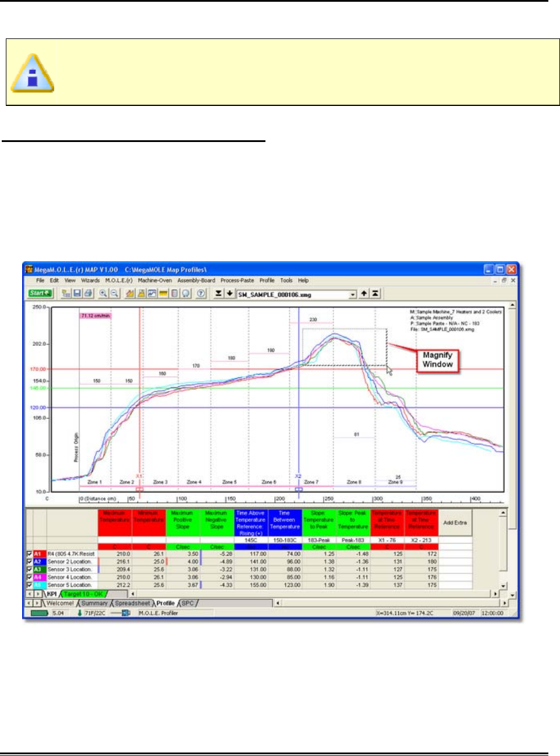The image size is (560, 756).
Task: Click the 71.12 cm/min speed label
Action: click(x=95, y=315)
